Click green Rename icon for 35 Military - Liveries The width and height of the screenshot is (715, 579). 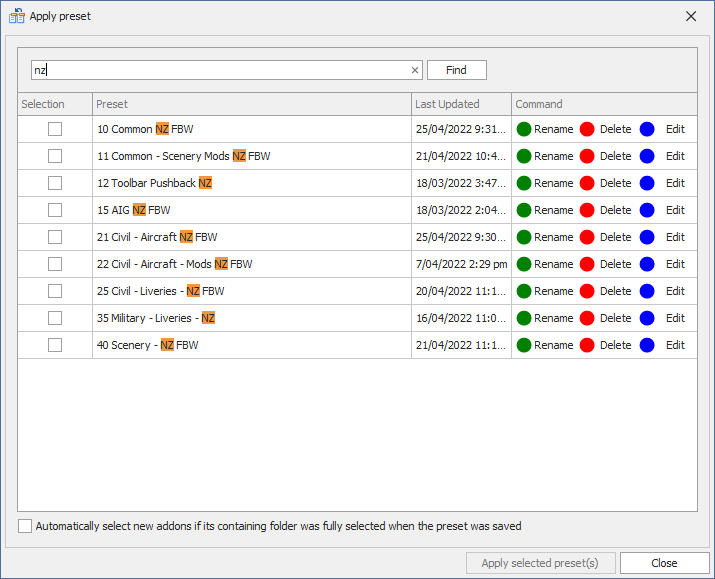[x=524, y=318]
